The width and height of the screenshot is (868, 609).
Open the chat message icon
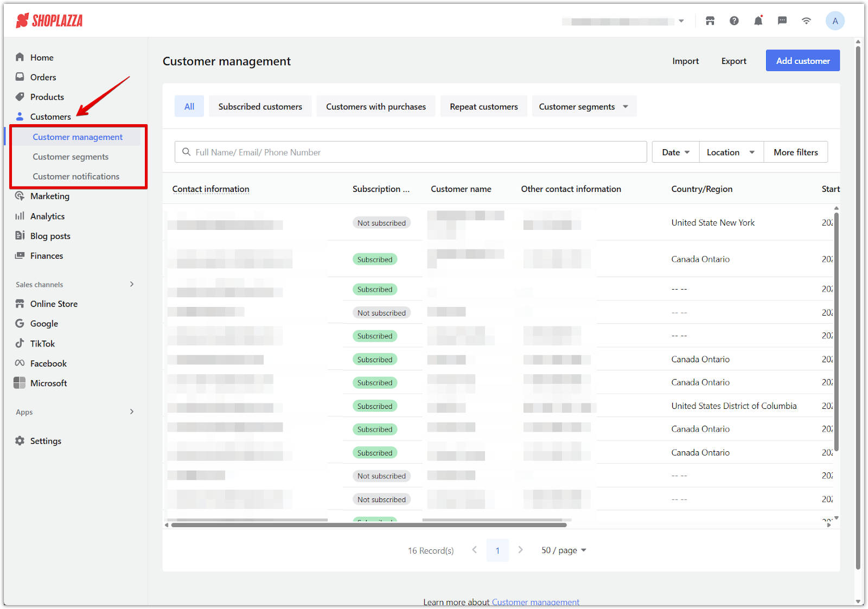click(x=782, y=21)
